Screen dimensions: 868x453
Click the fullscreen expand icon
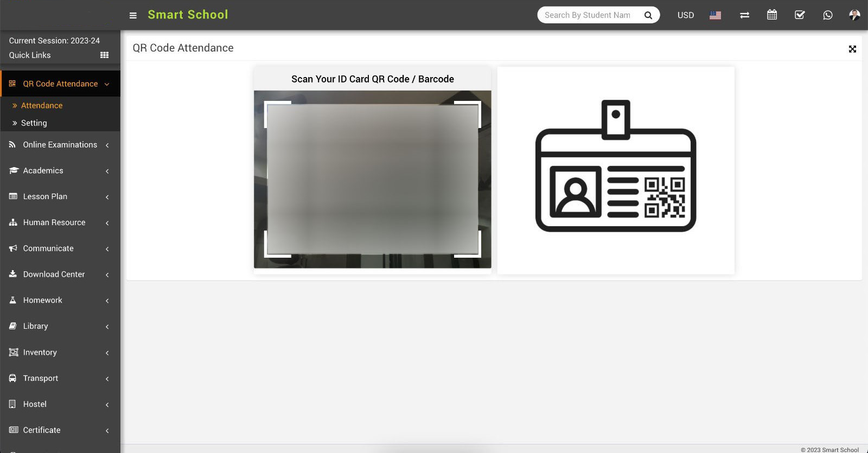click(852, 49)
